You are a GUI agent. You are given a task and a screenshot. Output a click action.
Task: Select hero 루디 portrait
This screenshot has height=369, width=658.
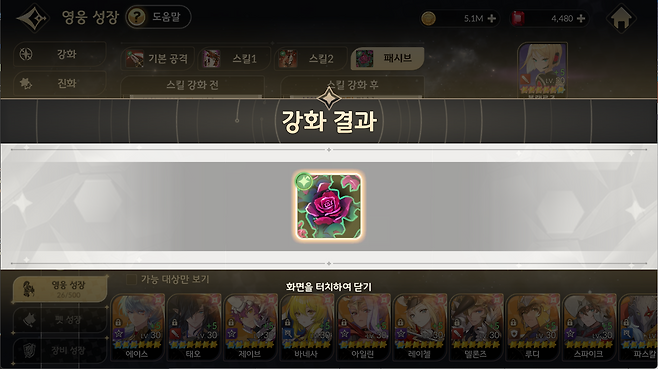(x=533, y=327)
